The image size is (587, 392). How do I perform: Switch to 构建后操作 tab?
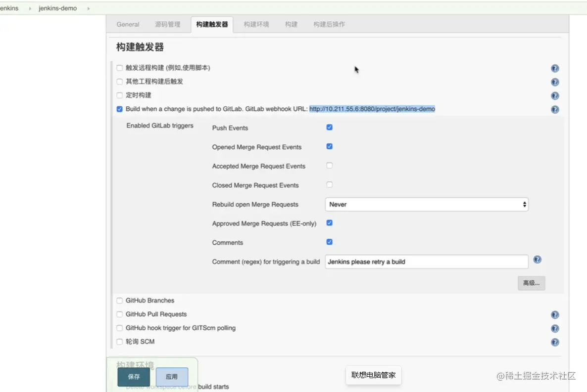pyautogui.click(x=329, y=24)
